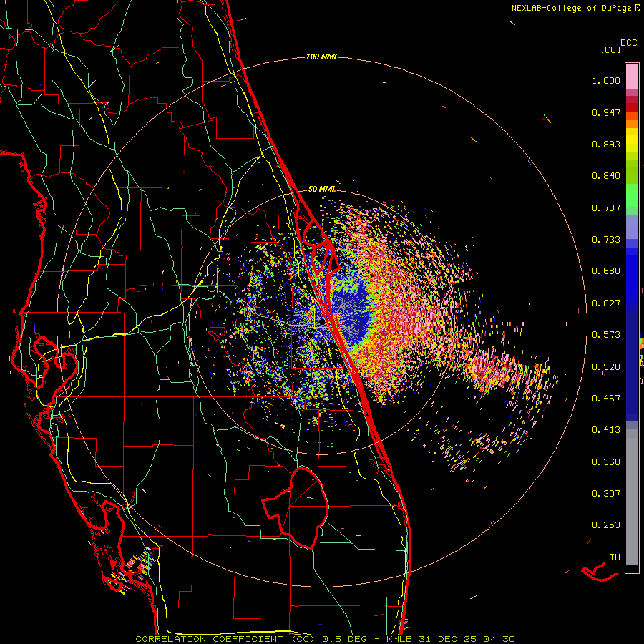
Task: Select the 0.787 color scale value
Action: [606, 208]
